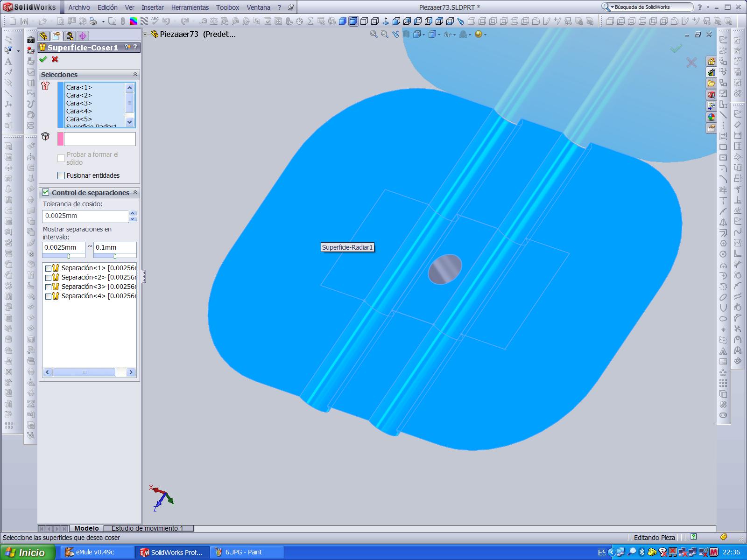Check the Separación<1> checkbox
Screen dimensions: 747x560
tap(48, 268)
